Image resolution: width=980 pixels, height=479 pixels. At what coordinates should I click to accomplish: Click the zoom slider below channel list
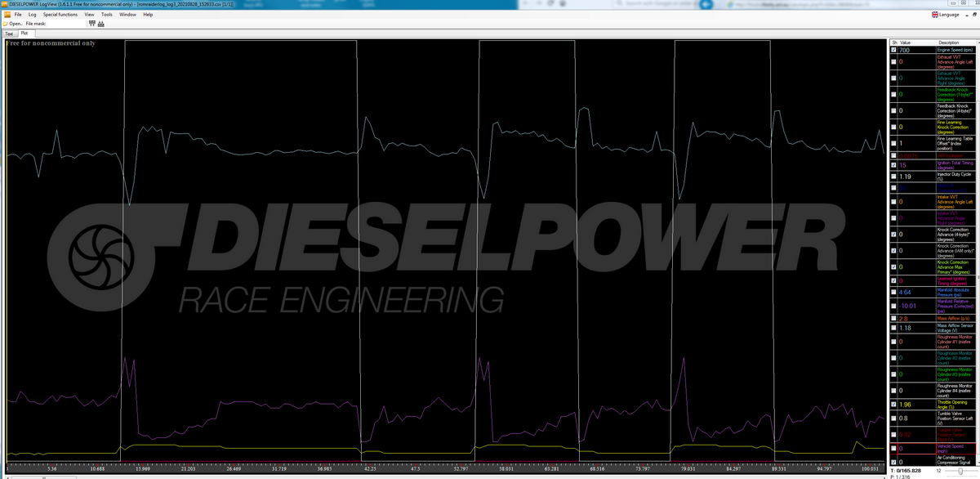960,472
